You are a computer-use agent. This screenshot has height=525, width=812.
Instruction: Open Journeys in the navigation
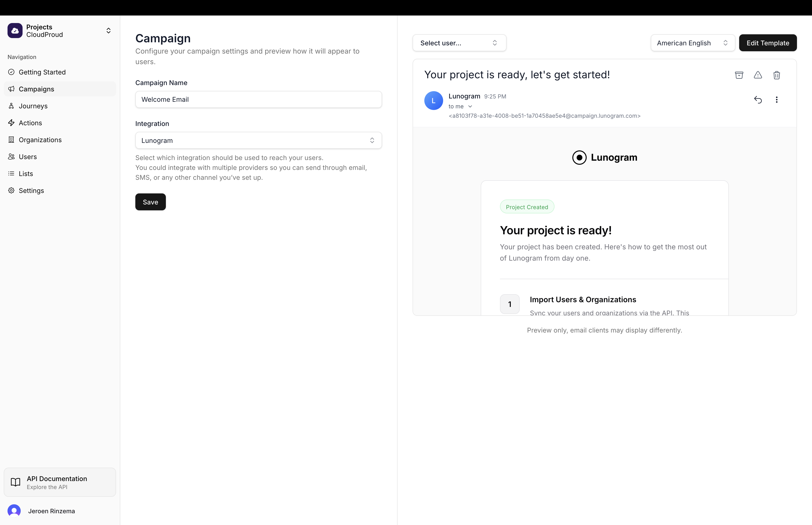pos(33,106)
